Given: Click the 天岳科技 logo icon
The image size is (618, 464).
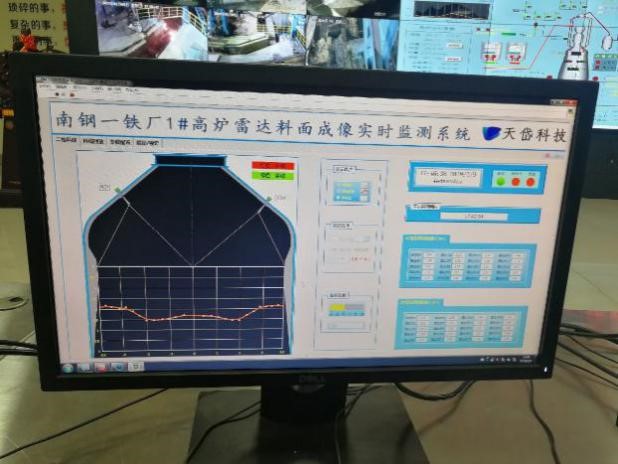Looking at the screenshot, I should (491, 133).
